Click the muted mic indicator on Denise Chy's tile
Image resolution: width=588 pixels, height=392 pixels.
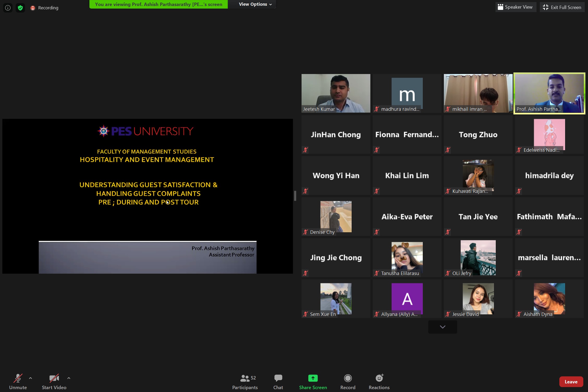pyautogui.click(x=305, y=232)
